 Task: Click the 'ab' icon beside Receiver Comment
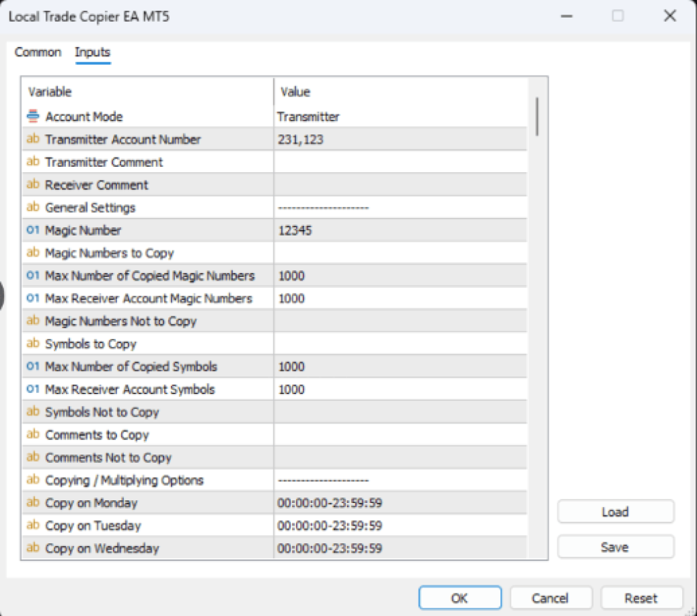pos(33,184)
